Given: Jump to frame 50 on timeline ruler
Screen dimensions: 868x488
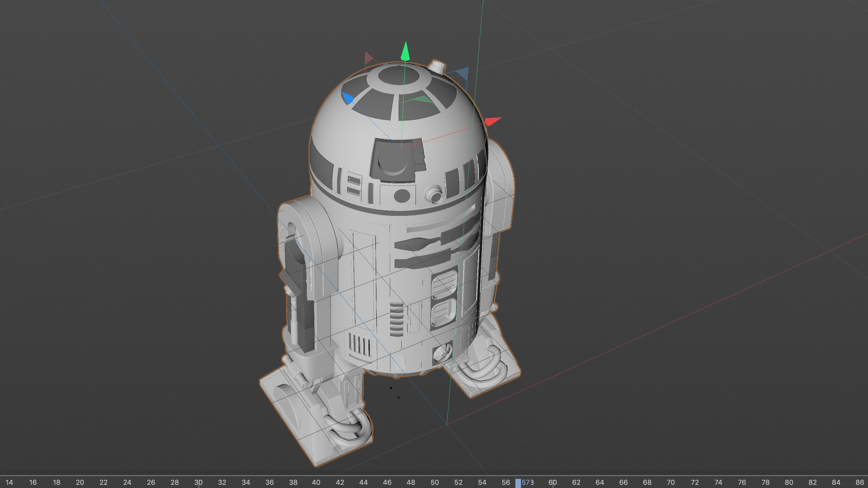Looking at the screenshot, I should click(x=434, y=482).
